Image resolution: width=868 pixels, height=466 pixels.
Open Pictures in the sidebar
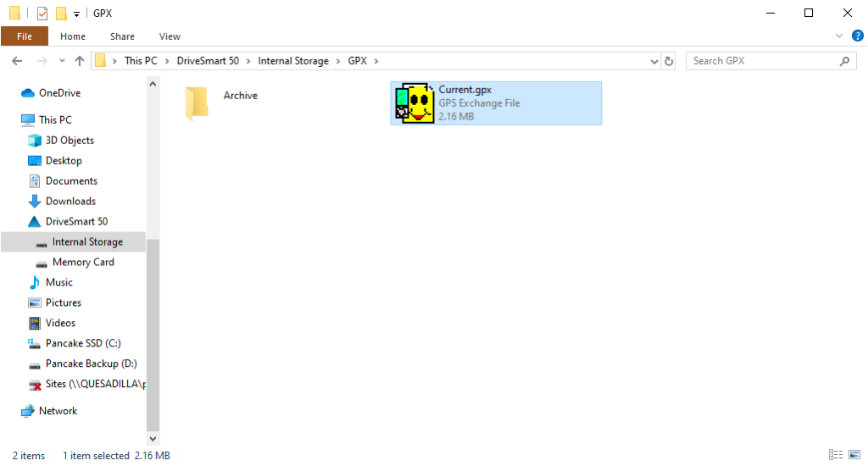[63, 302]
